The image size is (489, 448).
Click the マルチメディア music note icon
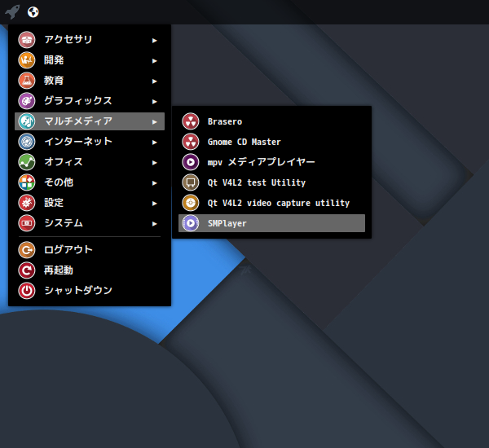coord(27,121)
